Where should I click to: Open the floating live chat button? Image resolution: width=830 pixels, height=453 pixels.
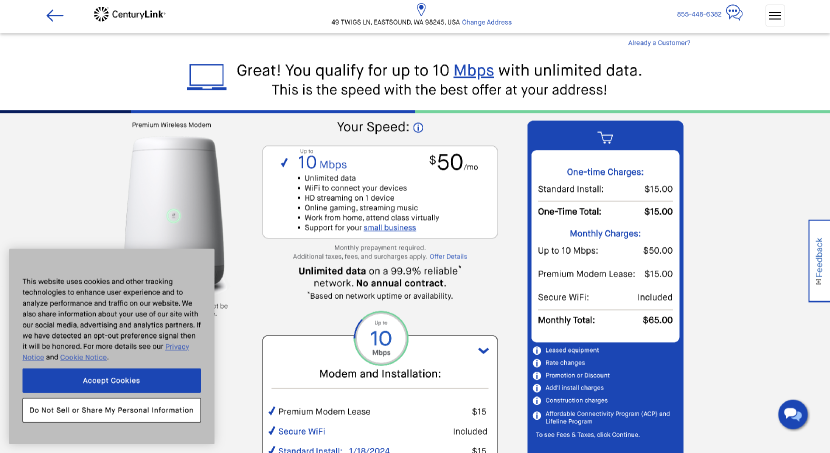[x=793, y=414]
